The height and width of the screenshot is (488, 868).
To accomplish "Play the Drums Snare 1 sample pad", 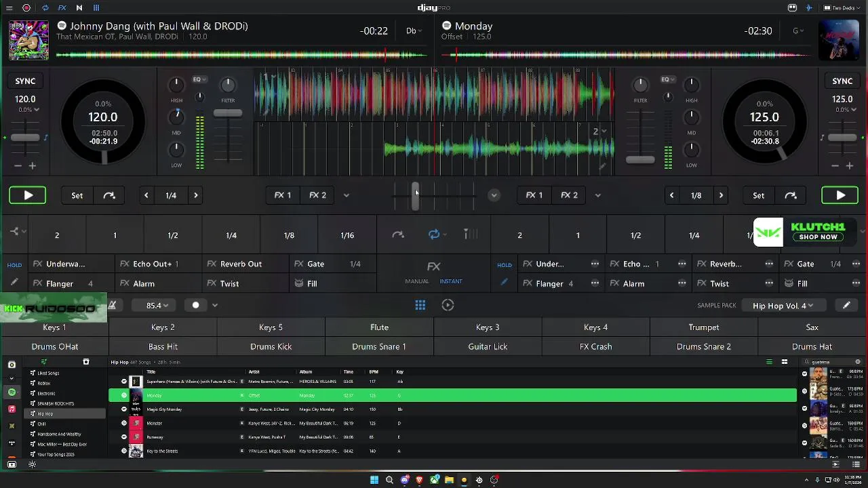I will click(x=379, y=346).
